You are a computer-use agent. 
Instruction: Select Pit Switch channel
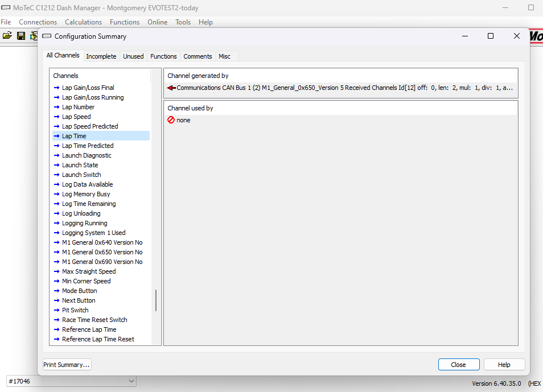click(101, 310)
